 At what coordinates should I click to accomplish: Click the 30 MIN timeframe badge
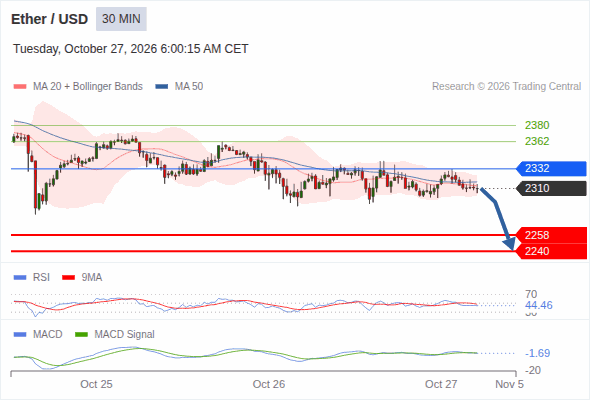point(121,19)
